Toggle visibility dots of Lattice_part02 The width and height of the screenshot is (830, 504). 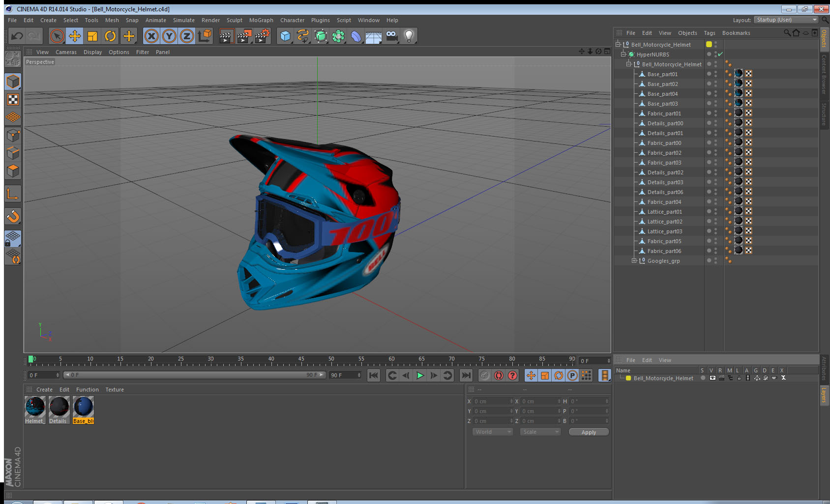[x=715, y=221]
